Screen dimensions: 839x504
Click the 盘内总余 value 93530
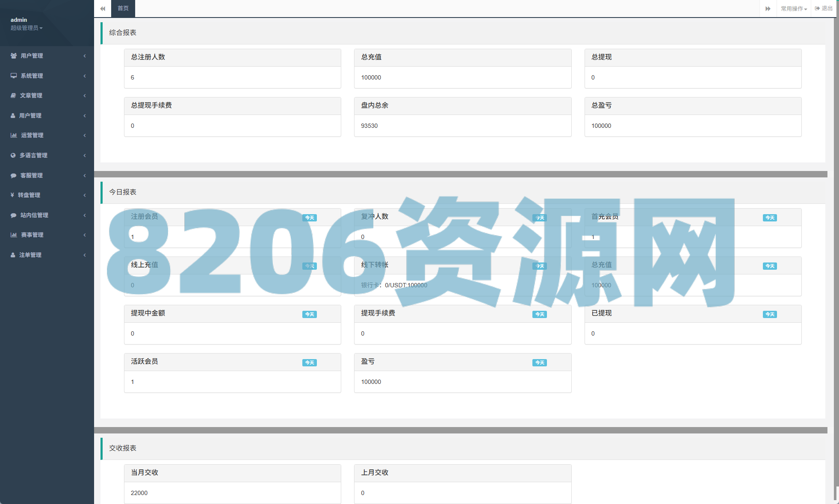369,126
